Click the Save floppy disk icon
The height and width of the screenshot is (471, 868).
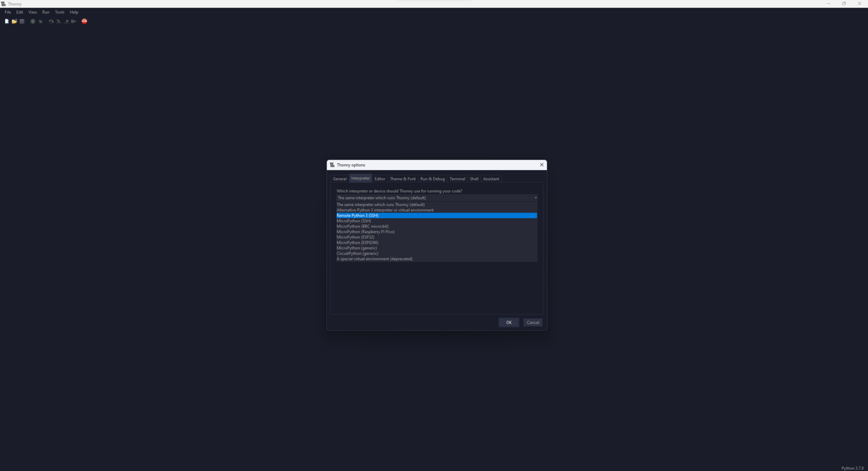22,22
